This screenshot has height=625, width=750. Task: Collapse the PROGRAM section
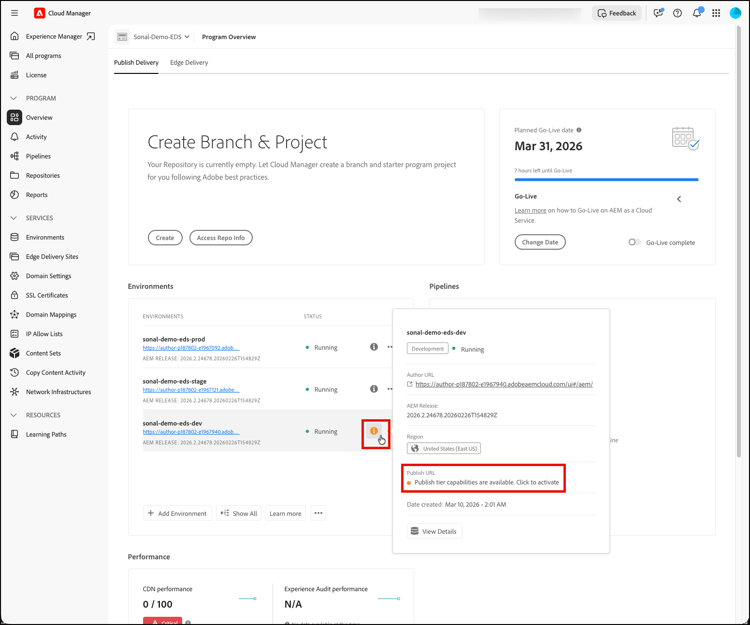13,98
